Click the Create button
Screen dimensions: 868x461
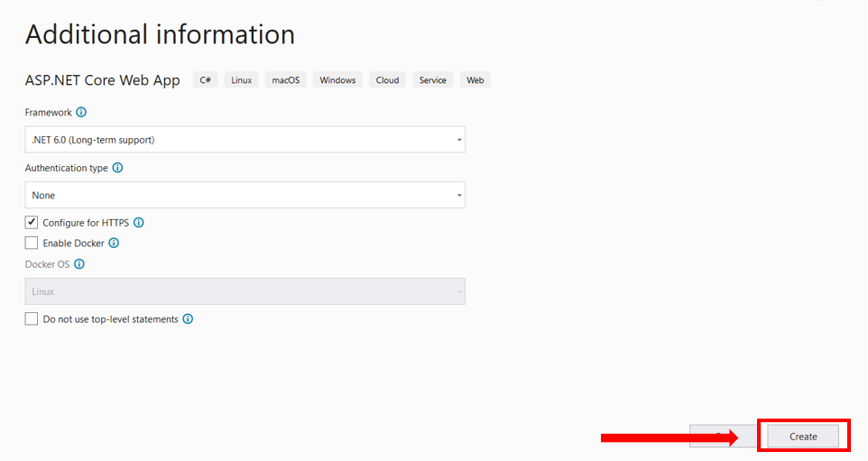click(803, 436)
